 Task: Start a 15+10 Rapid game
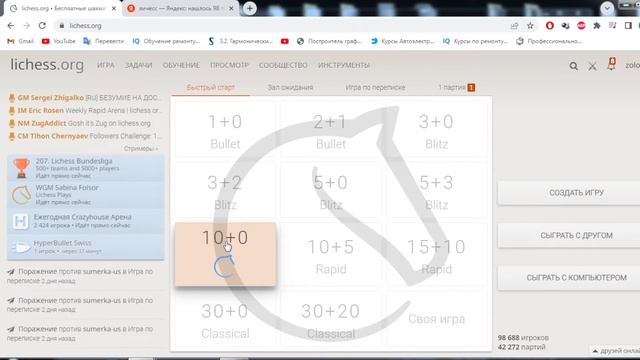[x=436, y=255]
